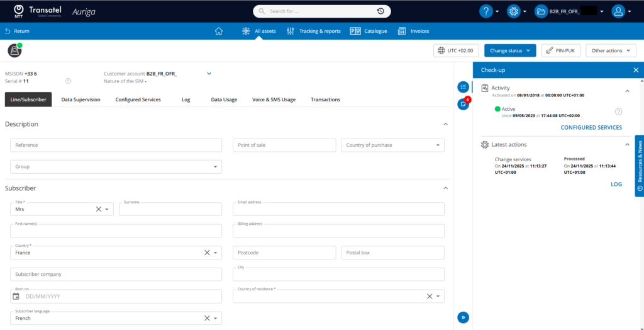Open the settings gear icon in header
The height and width of the screenshot is (330, 644).
[x=513, y=11]
